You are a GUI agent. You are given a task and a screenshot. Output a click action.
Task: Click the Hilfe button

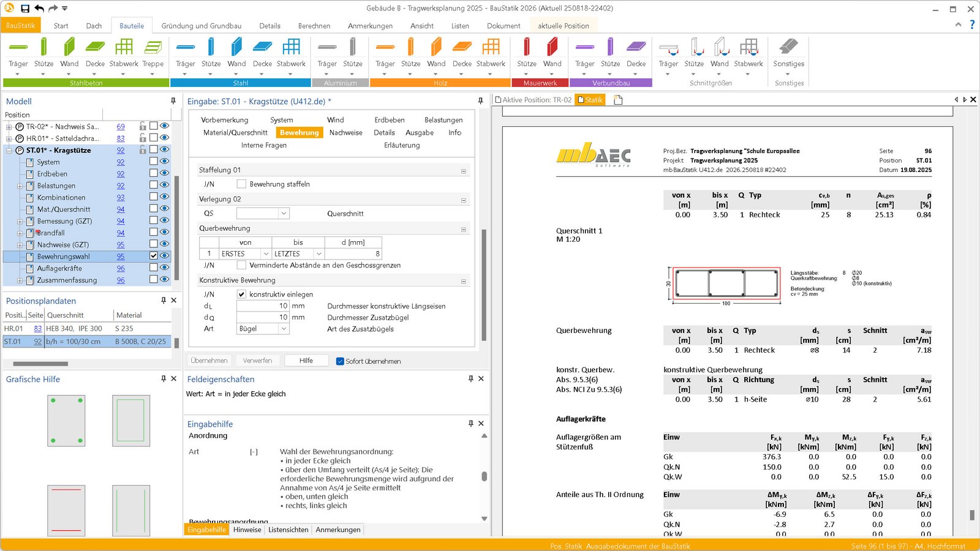tap(306, 361)
